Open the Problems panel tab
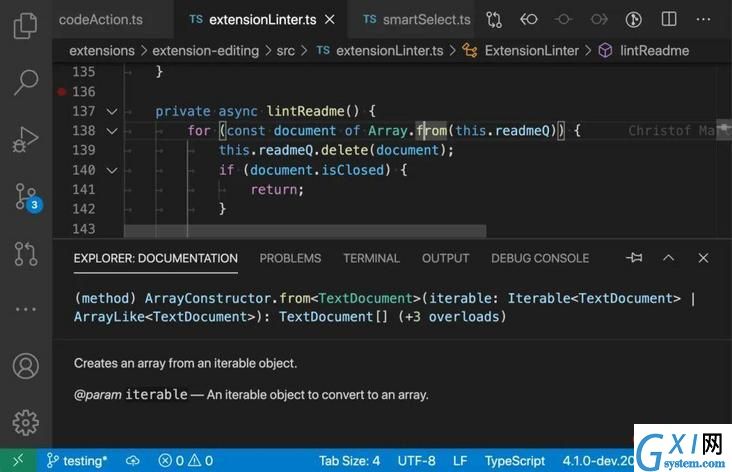 click(290, 258)
